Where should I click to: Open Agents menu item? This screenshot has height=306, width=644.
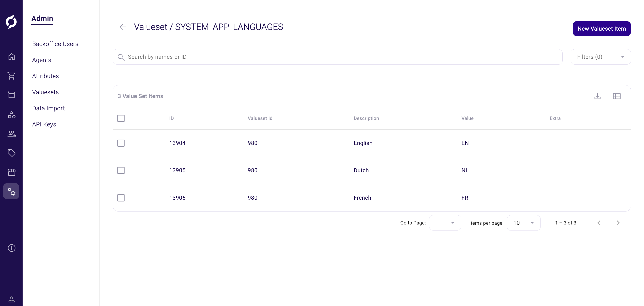pos(42,60)
